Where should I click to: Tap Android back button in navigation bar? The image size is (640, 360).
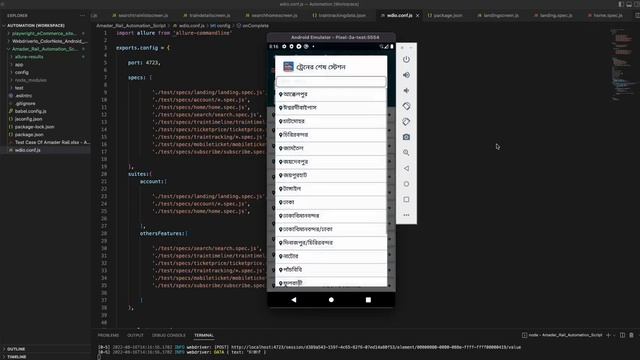point(294,300)
